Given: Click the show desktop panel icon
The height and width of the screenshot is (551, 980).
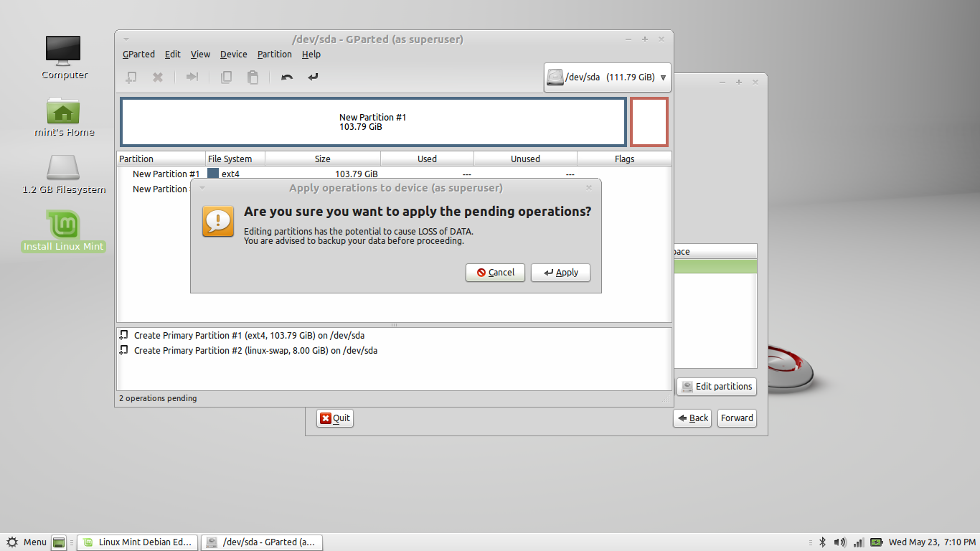Looking at the screenshot, I should (60, 542).
